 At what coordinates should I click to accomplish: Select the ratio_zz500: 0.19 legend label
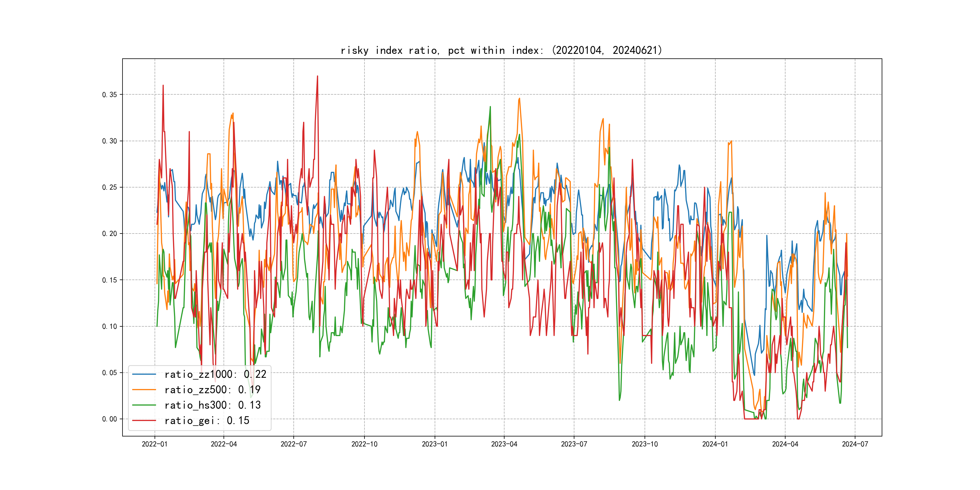pyautogui.click(x=212, y=390)
